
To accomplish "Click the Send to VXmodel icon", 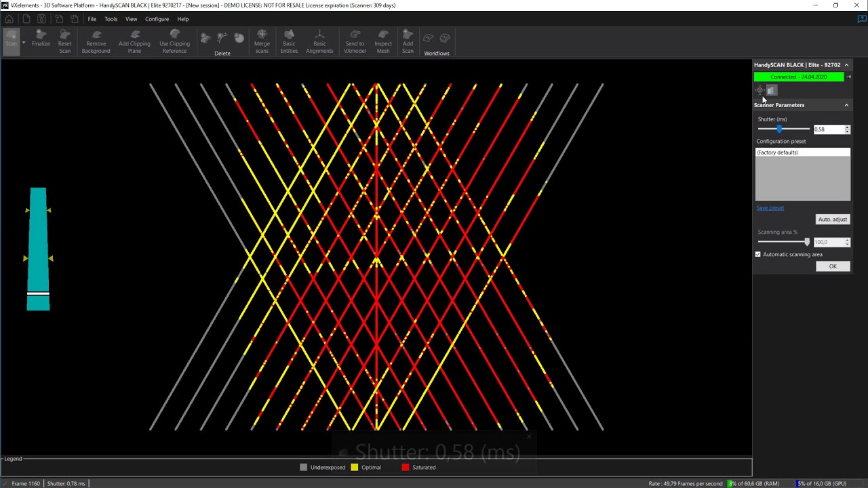I will [355, 41].
